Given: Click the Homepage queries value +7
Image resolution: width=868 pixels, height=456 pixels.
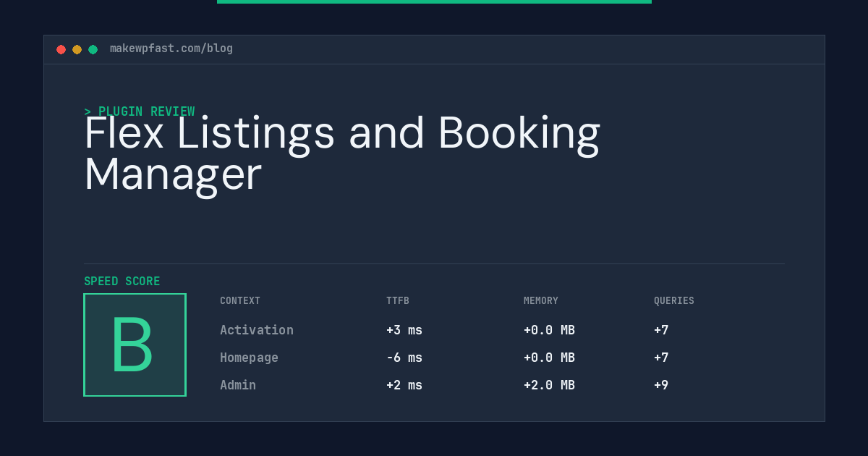Looking at the screenshot, I should click(x=661, y=358).
